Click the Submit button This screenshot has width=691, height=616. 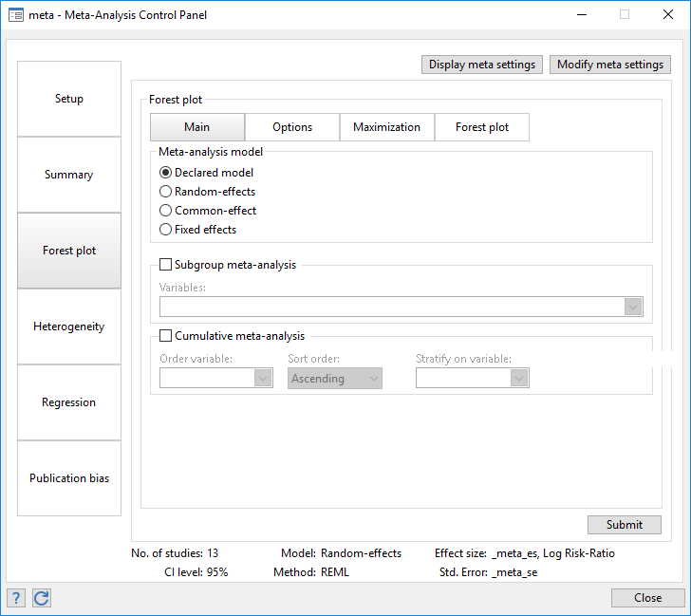[x=624, y=525]
